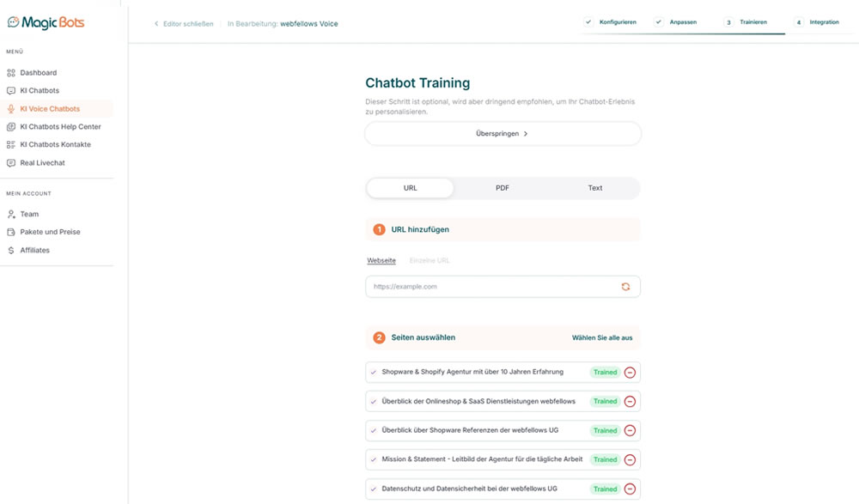Open the Team page
This screenshot has height=504, width=859.
point(29,214)
